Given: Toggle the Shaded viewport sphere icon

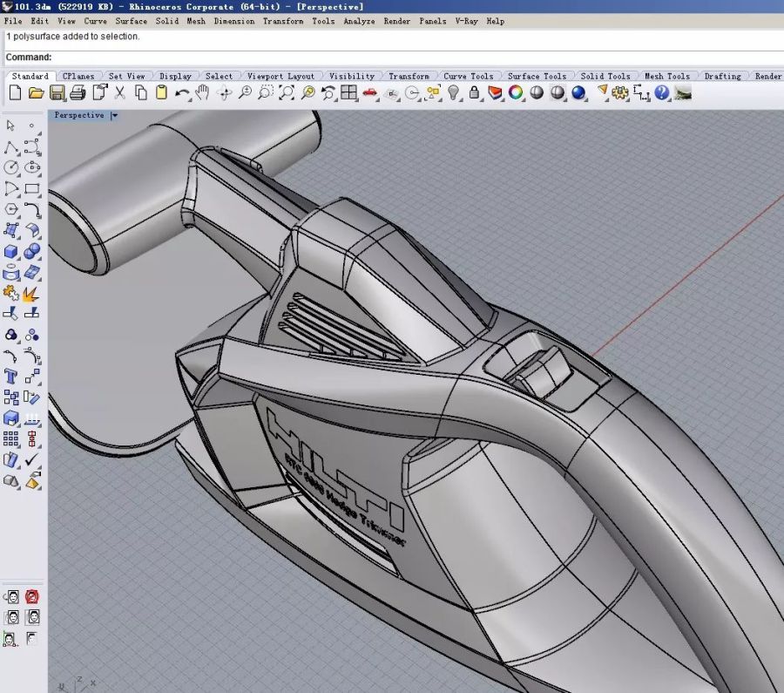Looking at the screenshot, I should pyautogui.click(x=537, y=93).
